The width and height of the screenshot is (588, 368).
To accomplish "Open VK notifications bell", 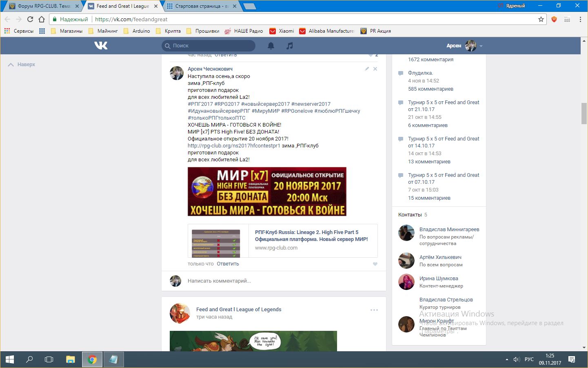I will click(x=271, y=46).
